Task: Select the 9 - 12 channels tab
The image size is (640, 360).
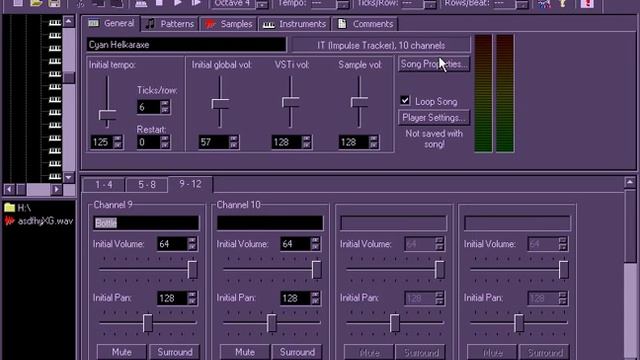Action: (x=190, y=184)
